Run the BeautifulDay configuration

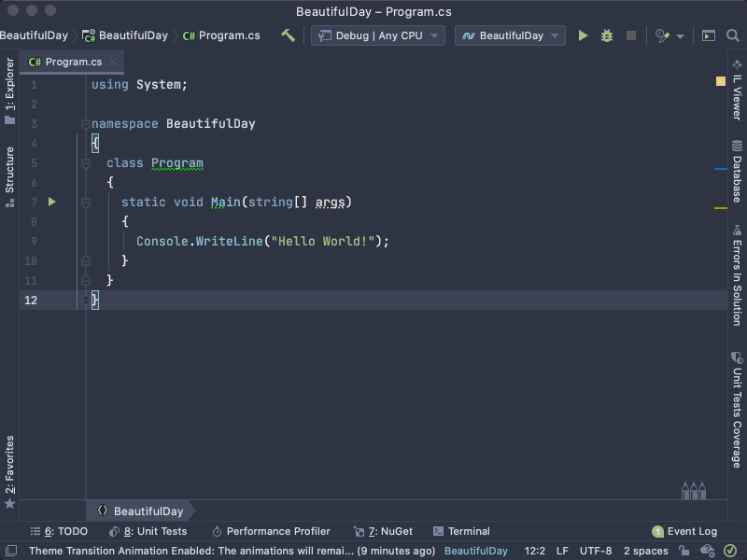coord(583,35)
